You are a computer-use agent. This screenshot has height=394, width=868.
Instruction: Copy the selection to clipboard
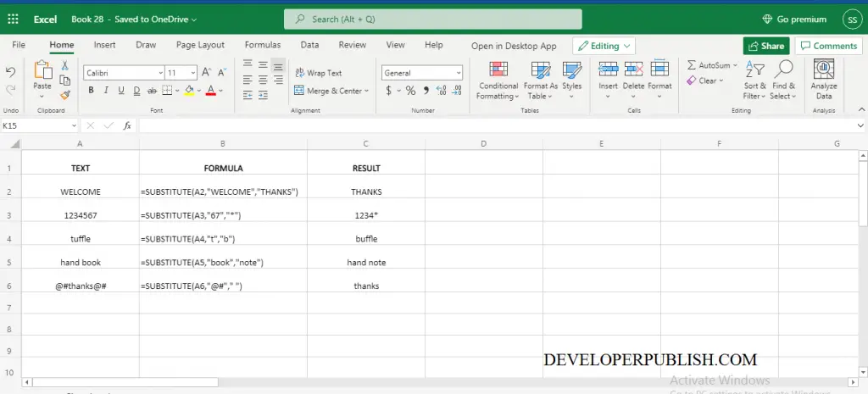[64, 80]
